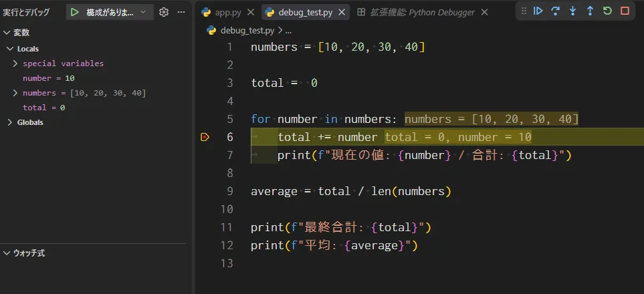The width and height of the screenshot is (644, 294).
Task: Click debug_test.py in the breadcrumb
Action: click(x=247, y=30)
